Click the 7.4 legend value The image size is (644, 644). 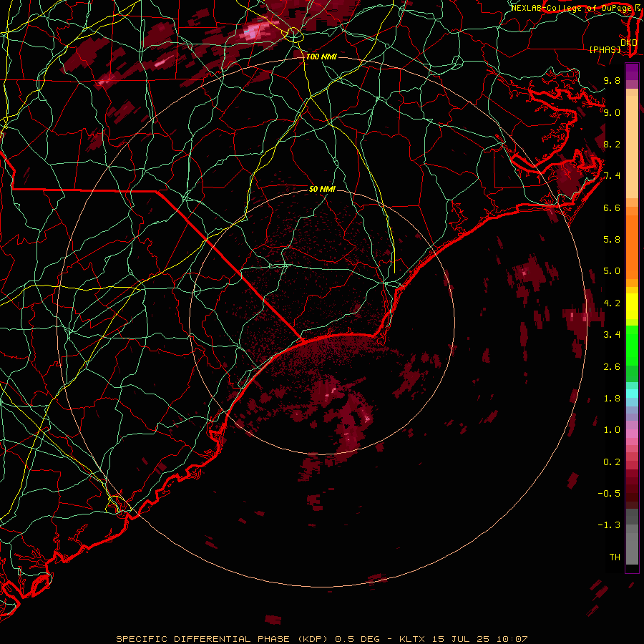(x=612, y=176)
